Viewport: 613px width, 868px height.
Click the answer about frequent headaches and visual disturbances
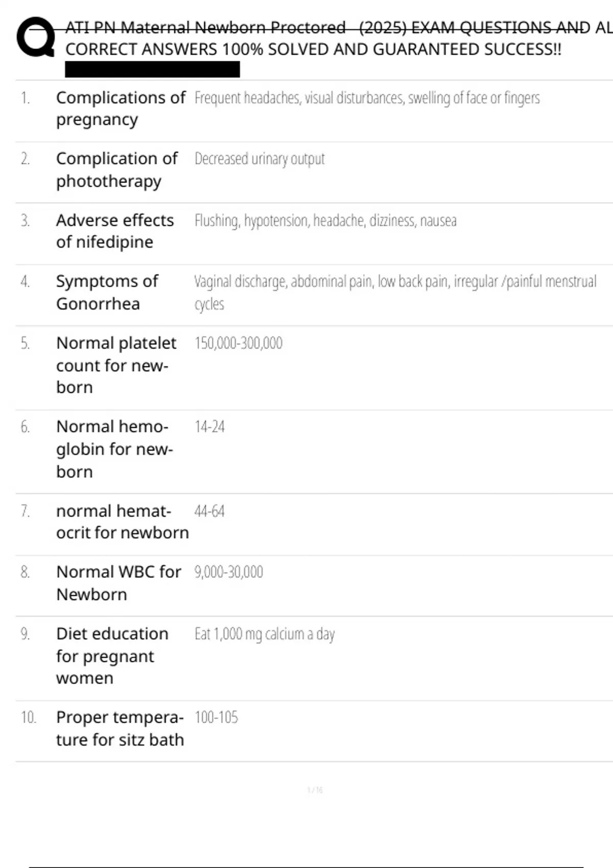pyautogui.click(x=367, y=98)
